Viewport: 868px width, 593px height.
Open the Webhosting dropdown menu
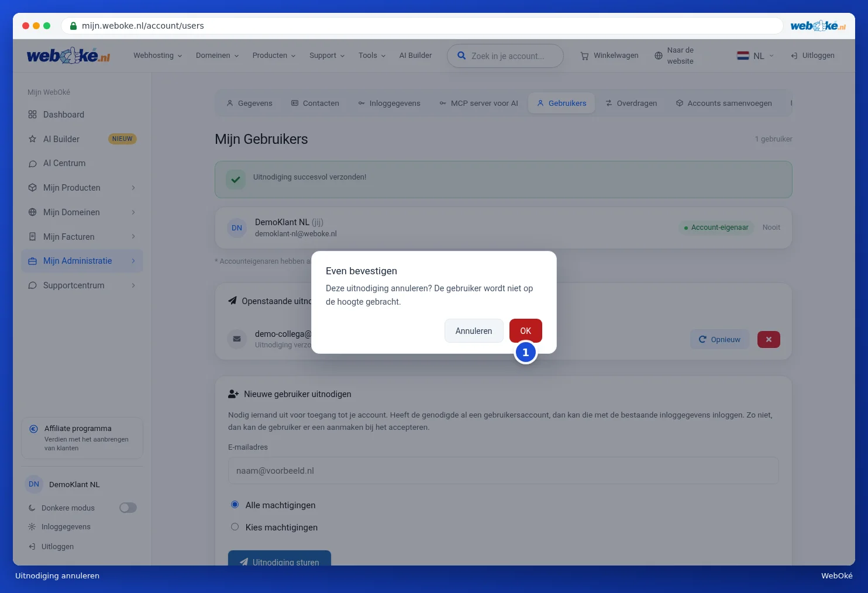point(158,56)
